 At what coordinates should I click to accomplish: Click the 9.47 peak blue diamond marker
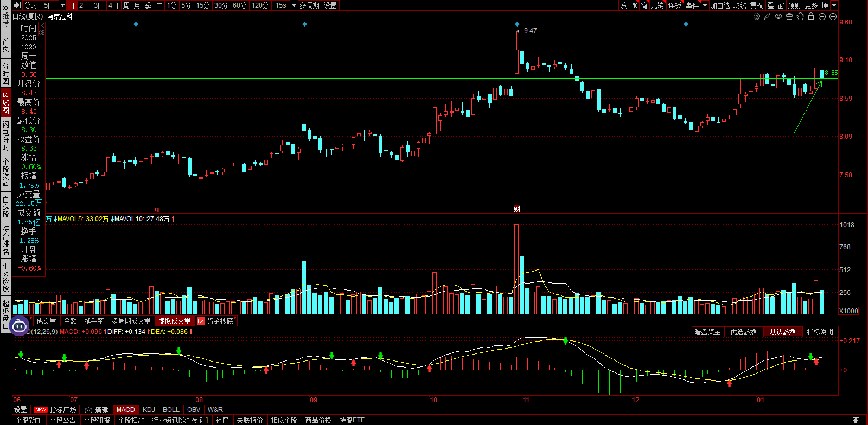[517, 24]
